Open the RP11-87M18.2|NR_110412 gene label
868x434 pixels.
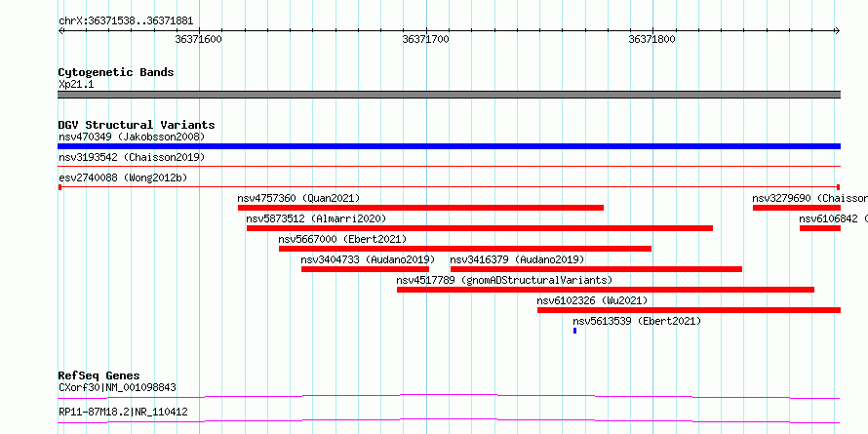point(123,412)
